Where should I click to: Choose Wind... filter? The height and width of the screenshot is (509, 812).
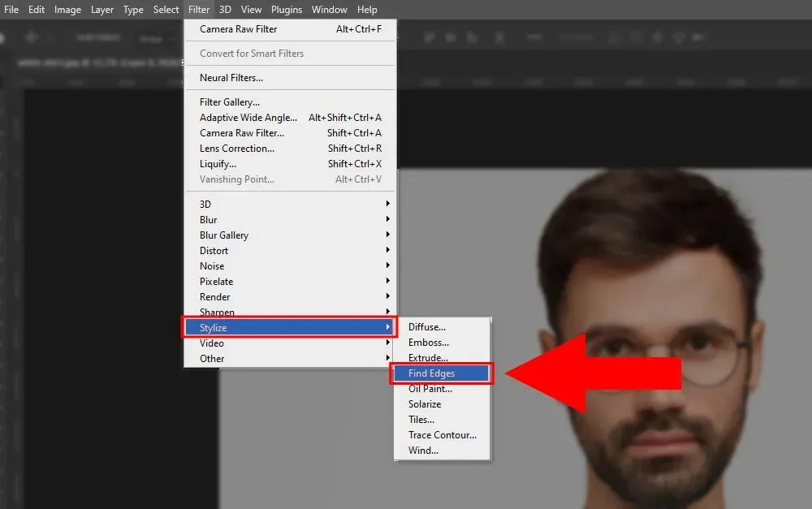[x=442, y=451]
